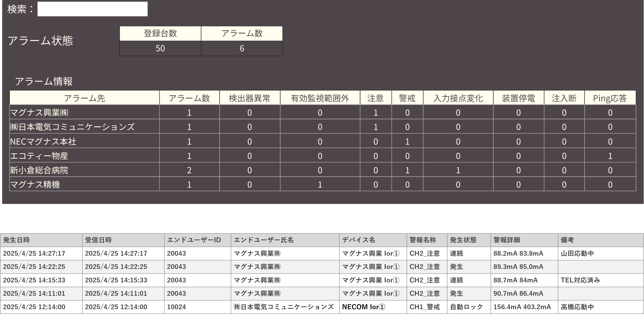Click the 有効監視範囲外 column header
Image resolution: width=644 pixels, height=315 pixels.
(320, 98)
